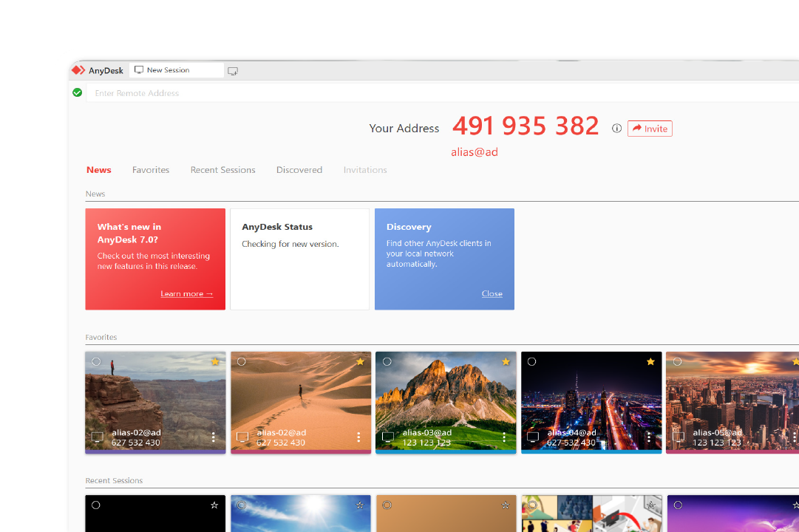This screenshot has height=532, width=799.
Task: Close the Discovery tile via its Close link
Action: click(492, 293)
